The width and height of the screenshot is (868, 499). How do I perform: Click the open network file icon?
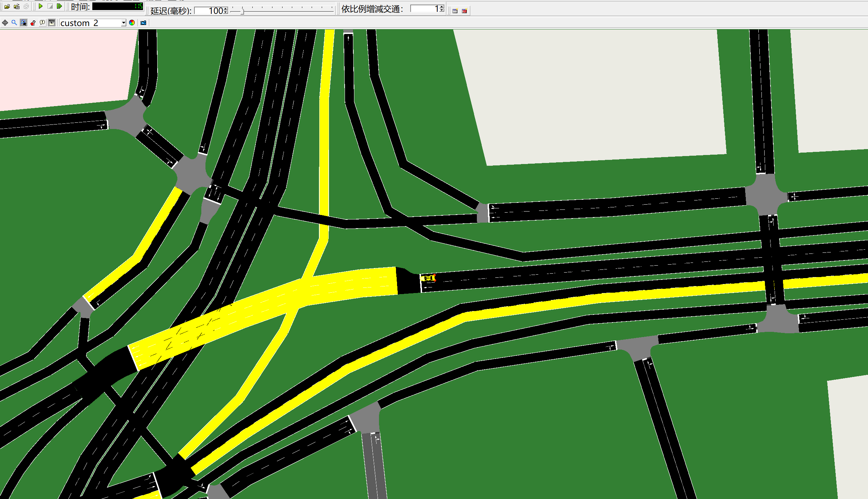click(16, 7)
